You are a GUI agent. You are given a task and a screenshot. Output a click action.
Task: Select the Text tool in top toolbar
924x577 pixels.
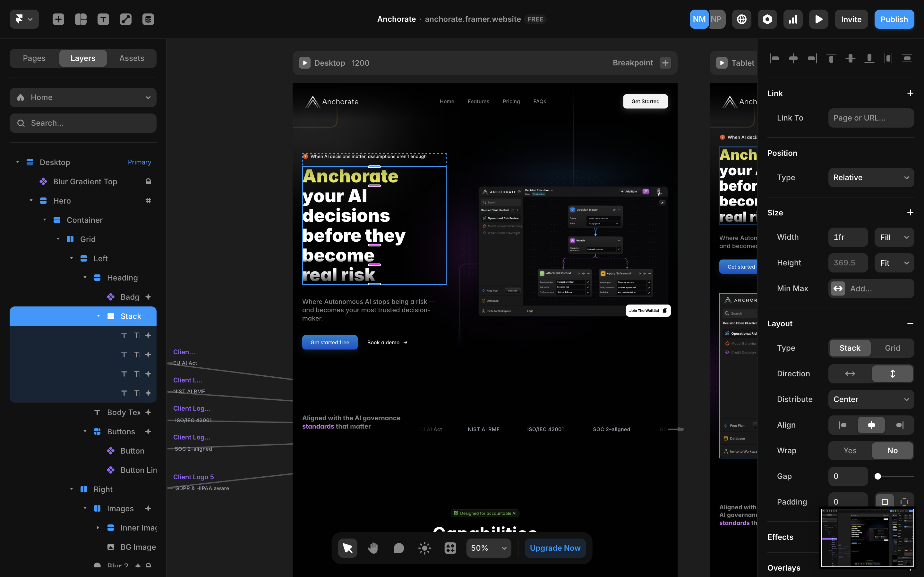click(x=103, y=19)
